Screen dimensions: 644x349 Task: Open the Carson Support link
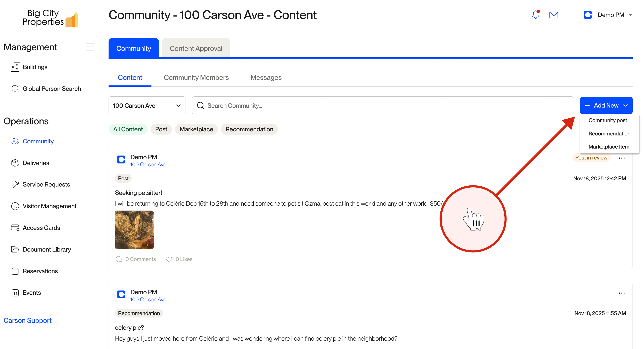(27, 320)
